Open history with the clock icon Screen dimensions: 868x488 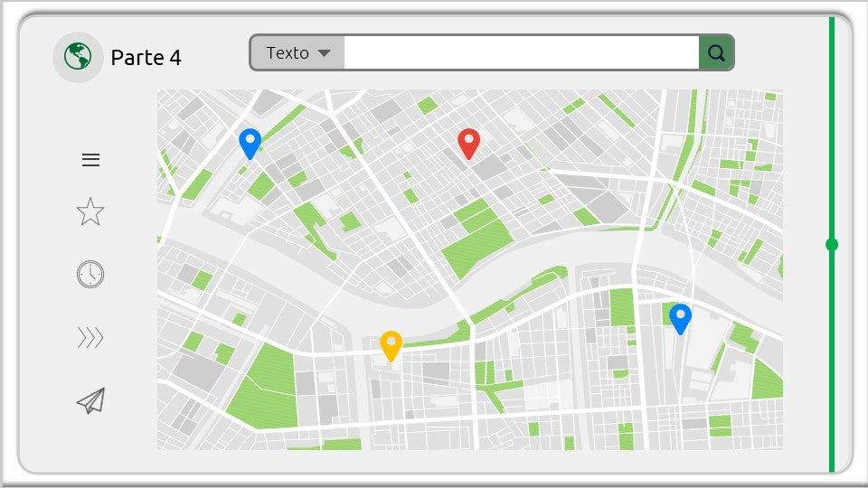[x=90, y=274]
